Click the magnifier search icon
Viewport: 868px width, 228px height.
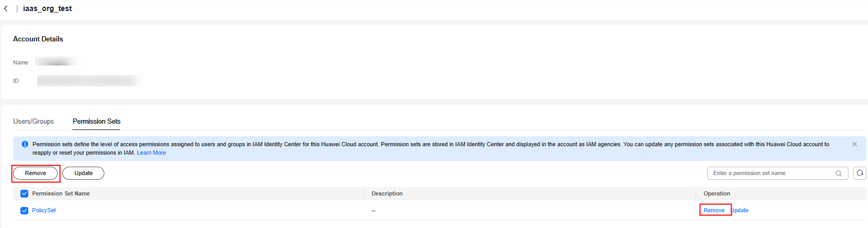839,173
